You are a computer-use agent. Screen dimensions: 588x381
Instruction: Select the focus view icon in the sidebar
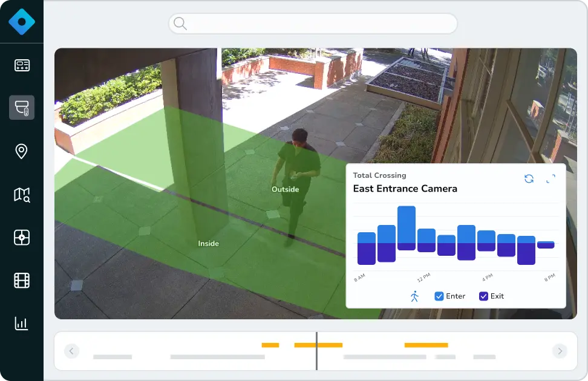coord(21,238)
